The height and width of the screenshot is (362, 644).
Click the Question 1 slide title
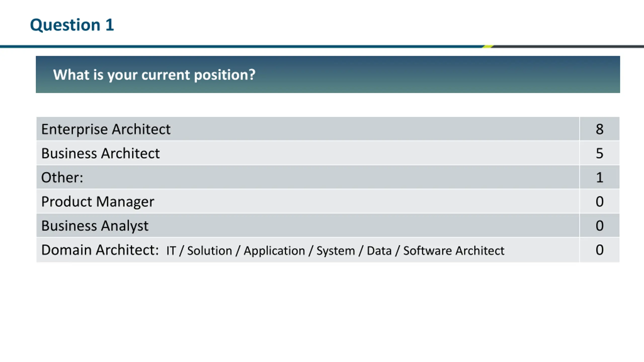[72, 25]
